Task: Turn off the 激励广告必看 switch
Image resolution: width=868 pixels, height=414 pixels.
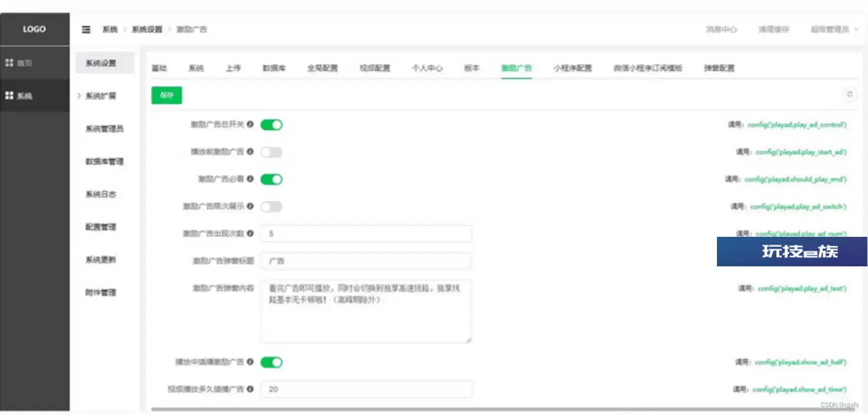Action: click(271, 179)
